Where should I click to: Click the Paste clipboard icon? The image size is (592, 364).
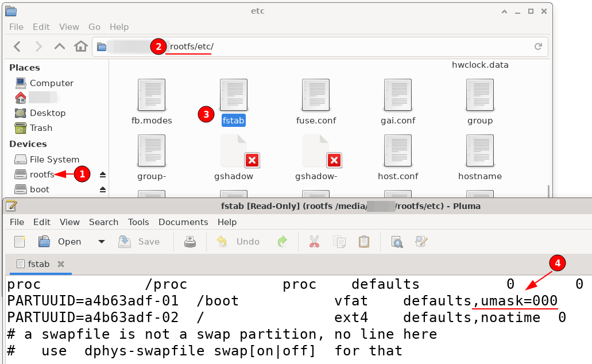364,241
